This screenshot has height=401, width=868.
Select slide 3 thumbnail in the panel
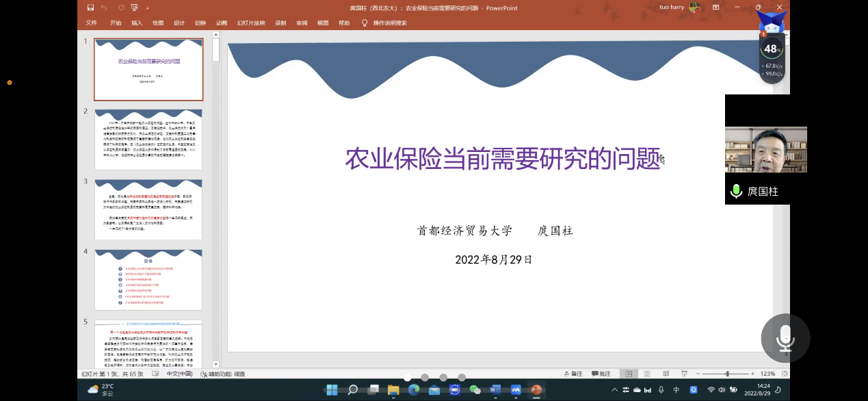pos(148,209)
